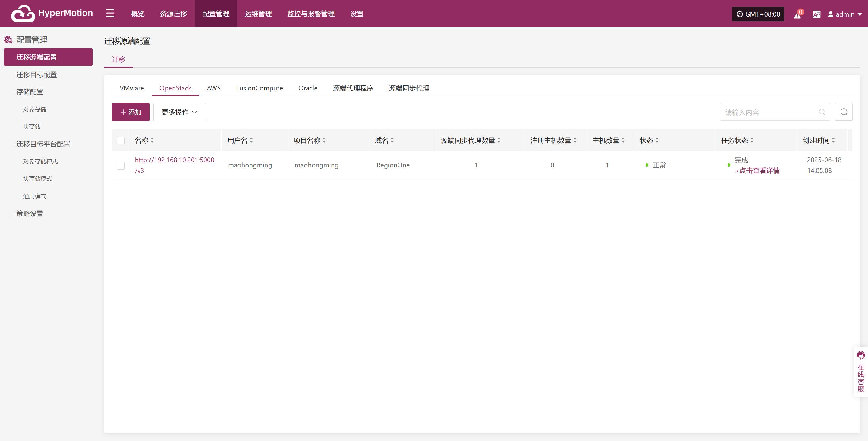The height and width of the screenshot is (441, 868).
Task: Switch language with the translate icon
Action: point(816,14)
